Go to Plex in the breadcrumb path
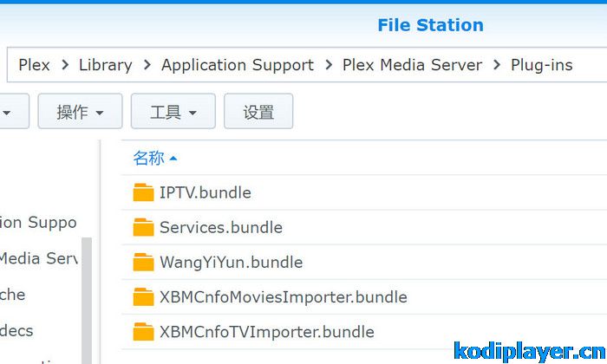Image resolution: width=607 pixels, height=364 pixels. coord(34,65)
